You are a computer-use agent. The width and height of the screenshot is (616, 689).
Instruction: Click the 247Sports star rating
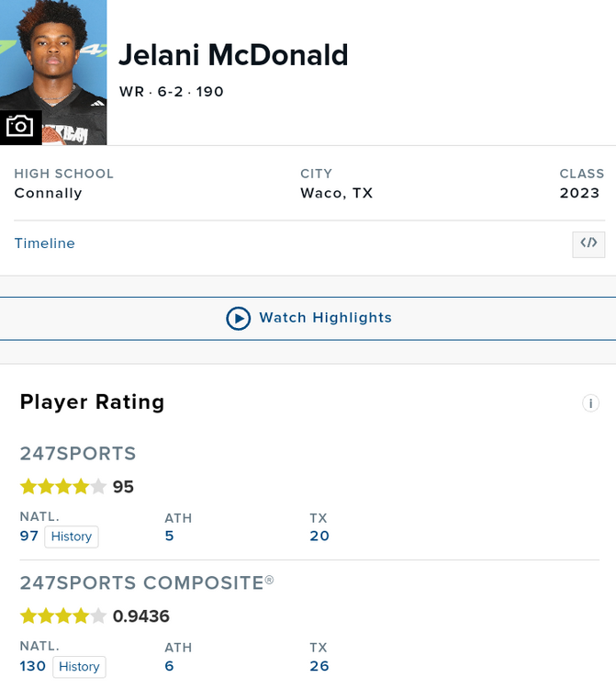click(x=63, y=487)
